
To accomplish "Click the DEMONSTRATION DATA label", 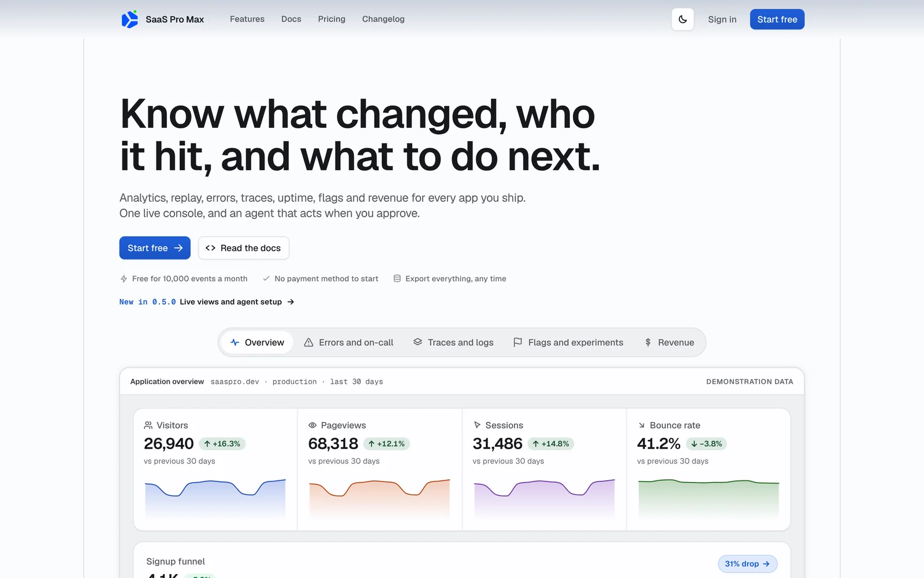I will click(x=750, y=381).
